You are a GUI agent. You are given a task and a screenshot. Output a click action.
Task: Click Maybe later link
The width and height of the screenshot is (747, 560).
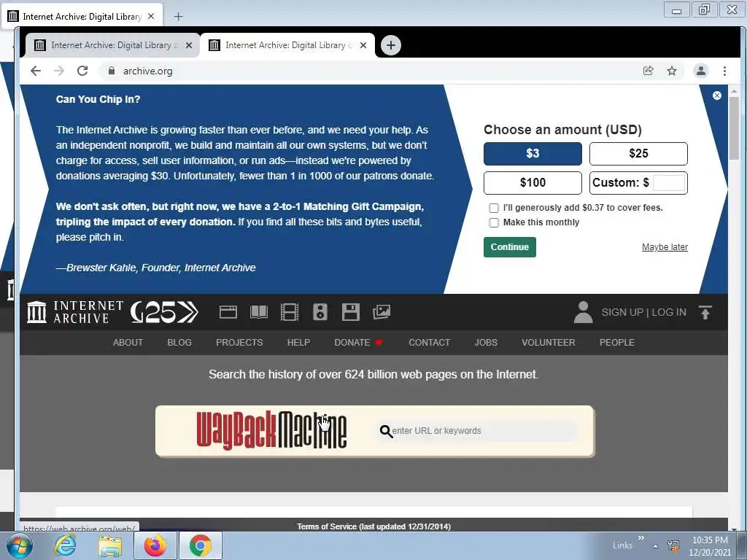(665, 247)
